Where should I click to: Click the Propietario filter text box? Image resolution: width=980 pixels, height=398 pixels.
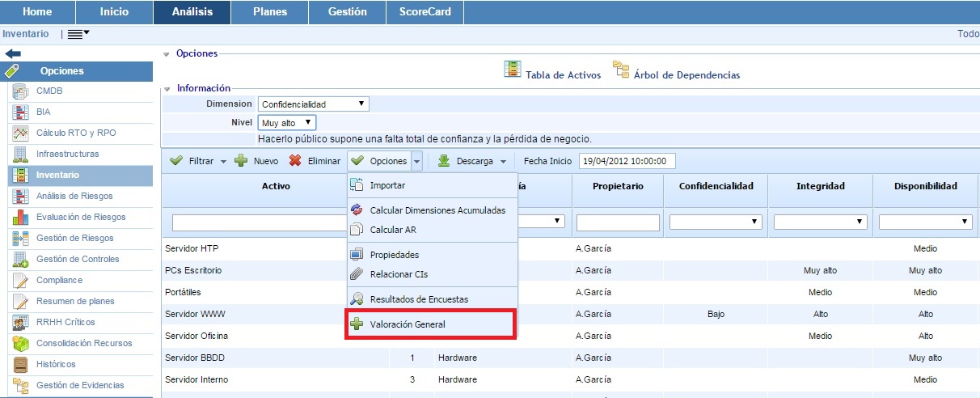pyautogui.click(x=618, y=221)
